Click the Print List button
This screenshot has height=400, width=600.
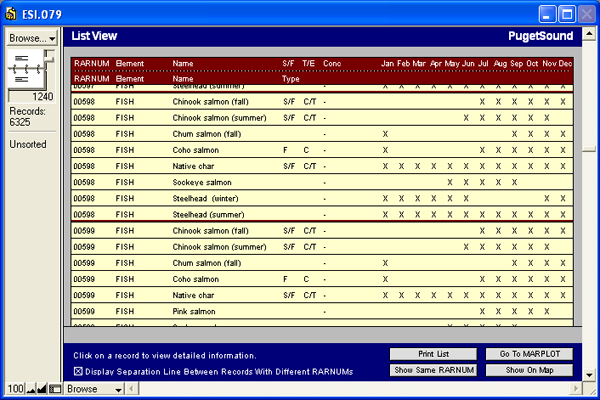[x=433, y=354]
